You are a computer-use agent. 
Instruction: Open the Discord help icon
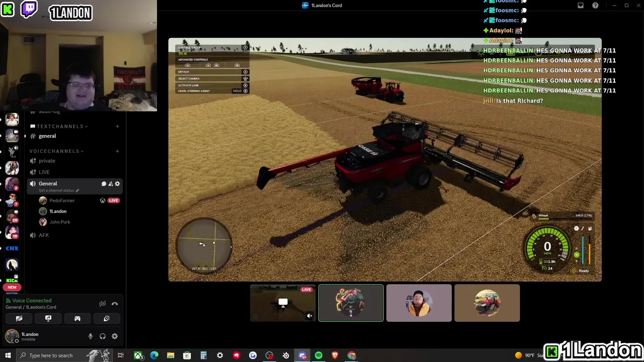tap(595, 6)
